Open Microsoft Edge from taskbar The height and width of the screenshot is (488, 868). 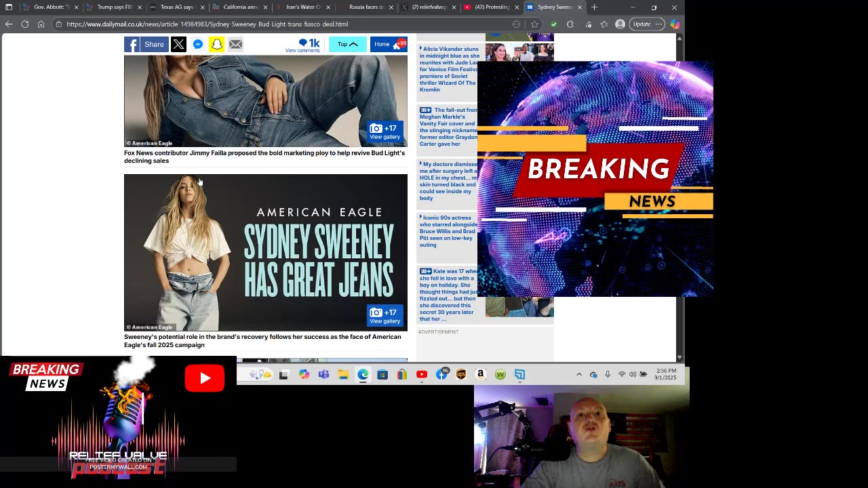click(363, 375)
